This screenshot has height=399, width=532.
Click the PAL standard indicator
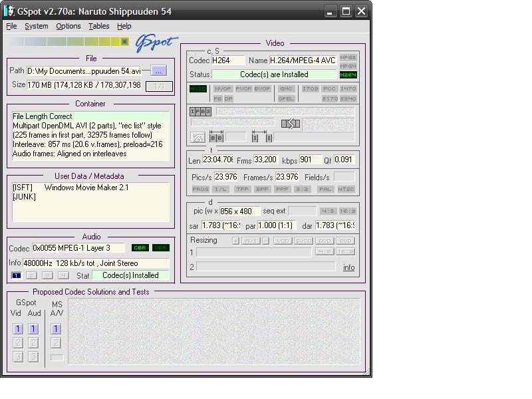[325, 189]
